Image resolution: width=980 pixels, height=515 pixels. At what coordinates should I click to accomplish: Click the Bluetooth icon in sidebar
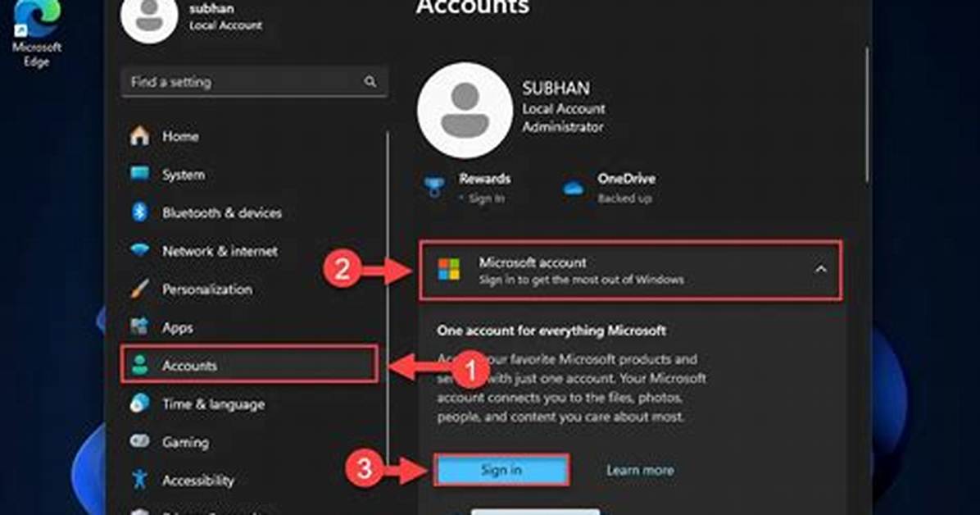139,212
